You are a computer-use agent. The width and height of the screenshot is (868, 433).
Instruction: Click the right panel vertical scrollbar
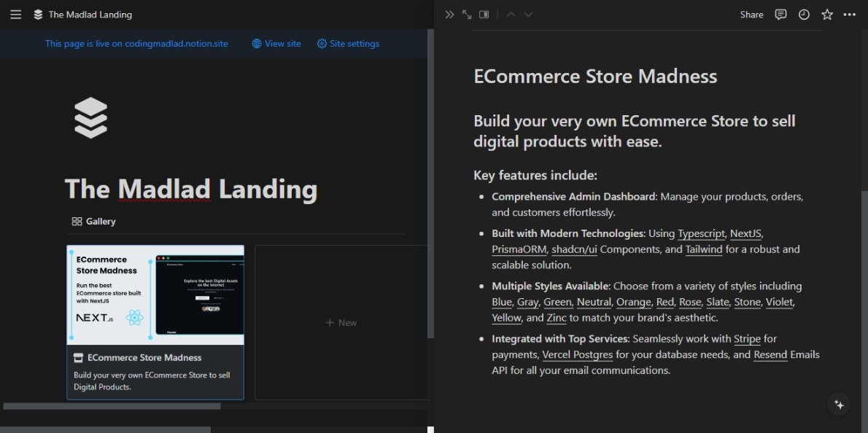(x=864, y=313)
